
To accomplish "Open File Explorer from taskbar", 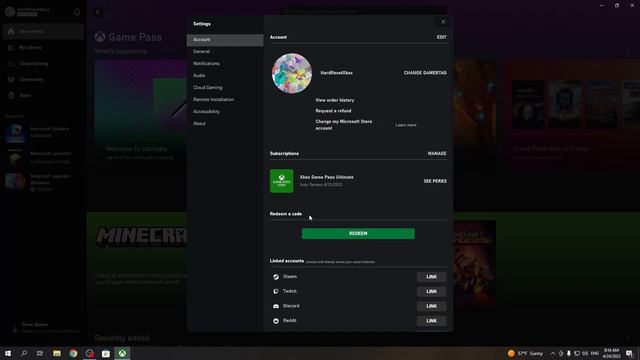I will point(57,353).
